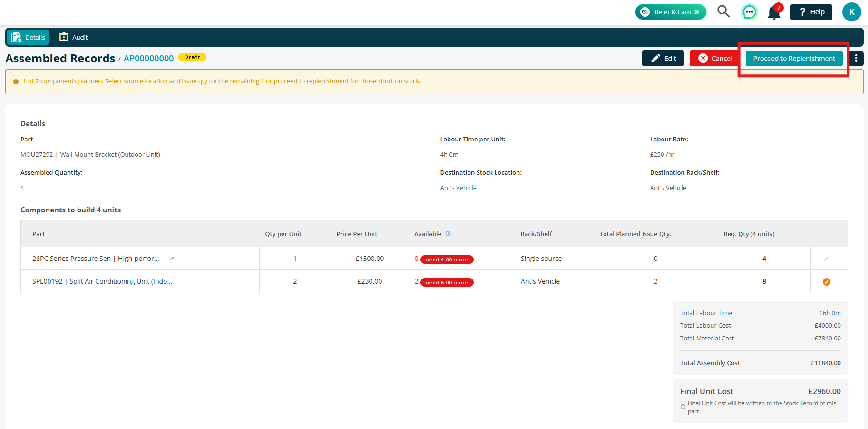868x429 pixels.
Task: Click the Total Assembly Cost £11840.00 value
Action: click(x=825, y=363)
